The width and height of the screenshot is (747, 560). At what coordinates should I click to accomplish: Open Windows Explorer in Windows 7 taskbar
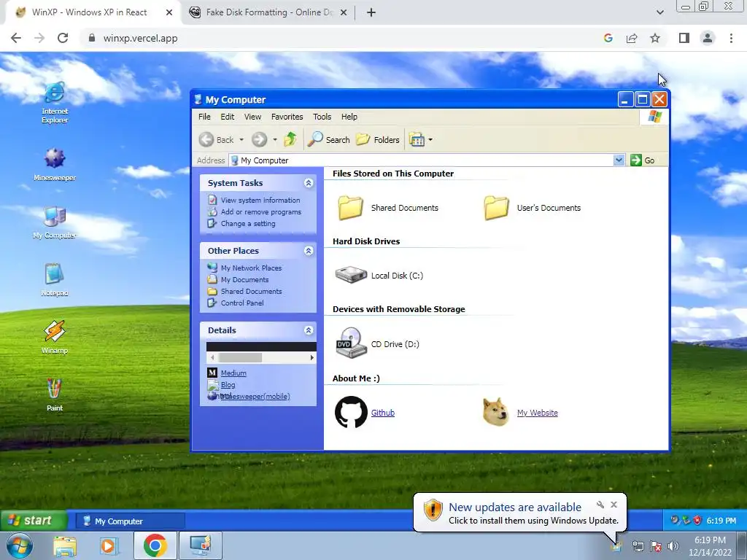tap(65, 546)
